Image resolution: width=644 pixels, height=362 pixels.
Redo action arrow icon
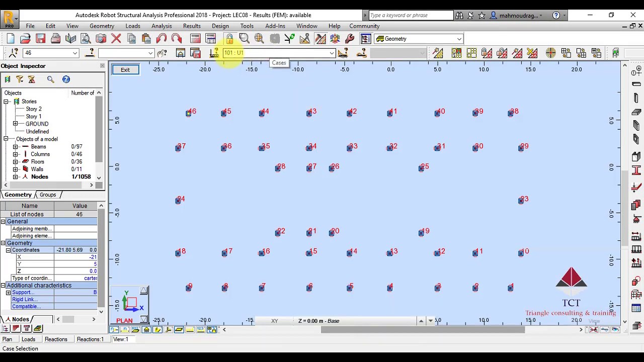pyautogui.click(x=177, y=39)
